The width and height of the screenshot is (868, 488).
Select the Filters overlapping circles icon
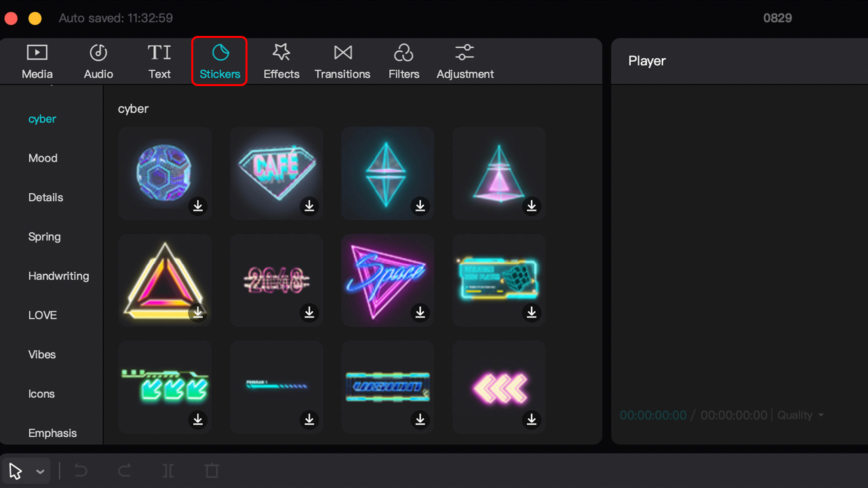tap(403, 52)
